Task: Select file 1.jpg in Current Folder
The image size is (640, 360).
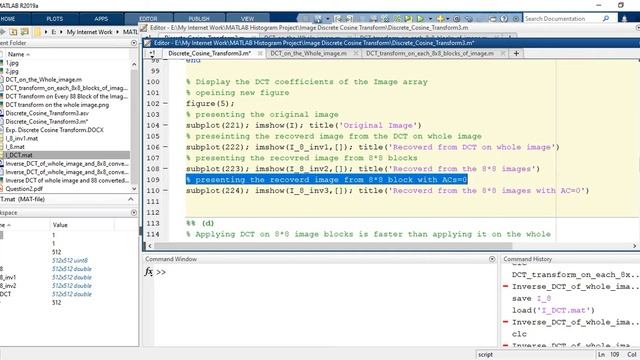Action: tap(12, 63)
